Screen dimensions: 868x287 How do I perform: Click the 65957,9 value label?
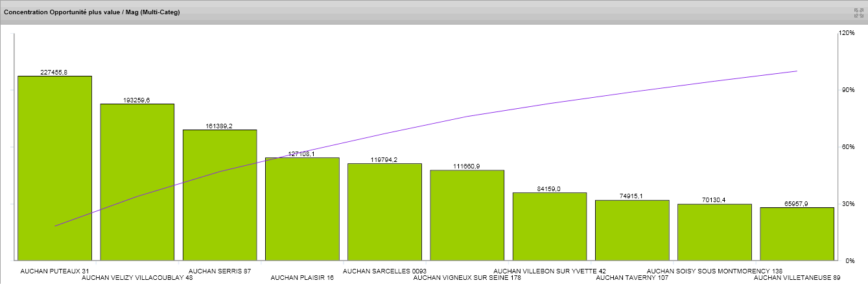tap(797, 204)
